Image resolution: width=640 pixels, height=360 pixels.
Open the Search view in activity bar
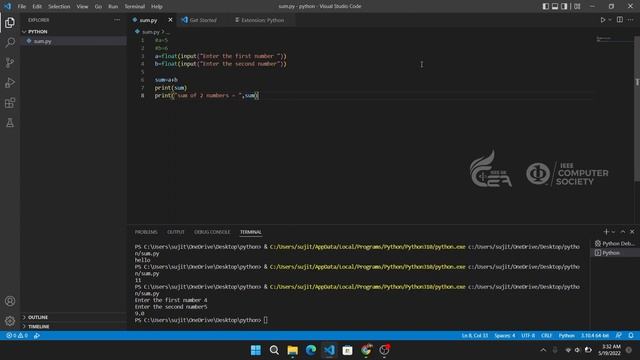(10, 42)
